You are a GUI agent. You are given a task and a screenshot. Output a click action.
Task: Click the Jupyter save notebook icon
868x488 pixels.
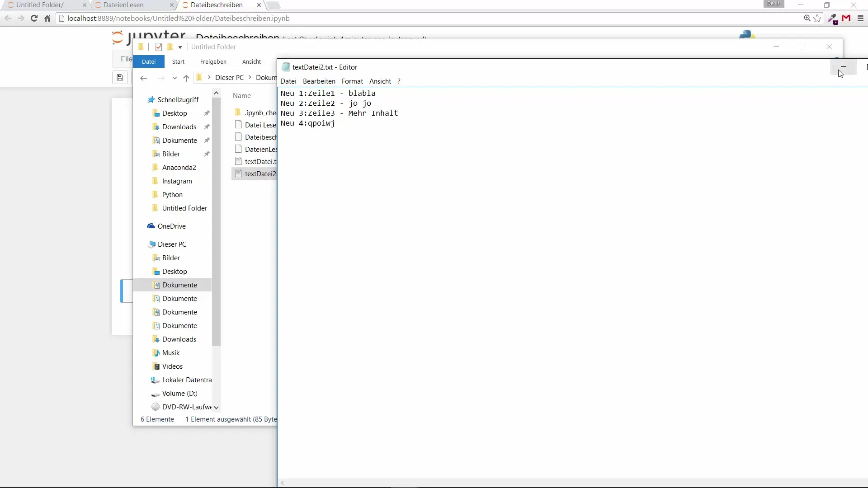click(x=120, y=78)
